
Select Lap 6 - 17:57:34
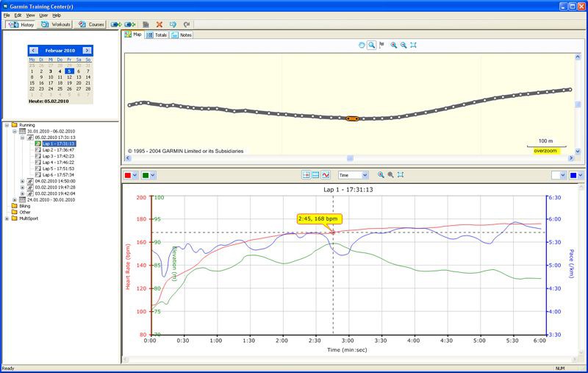(x=58, y=175)
